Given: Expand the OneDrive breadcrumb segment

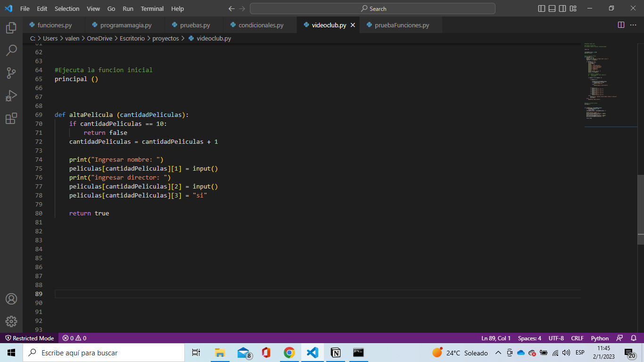Looking at the screenshot, I should coord(99,38).
